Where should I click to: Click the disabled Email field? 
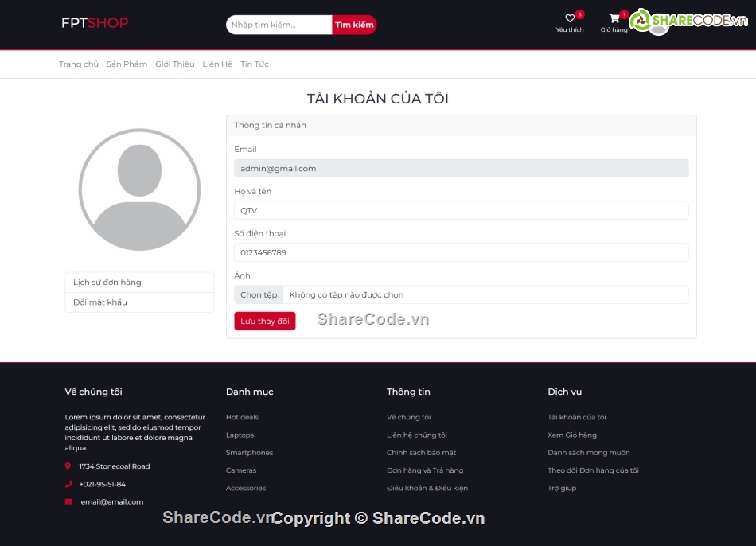pos(462,168)
